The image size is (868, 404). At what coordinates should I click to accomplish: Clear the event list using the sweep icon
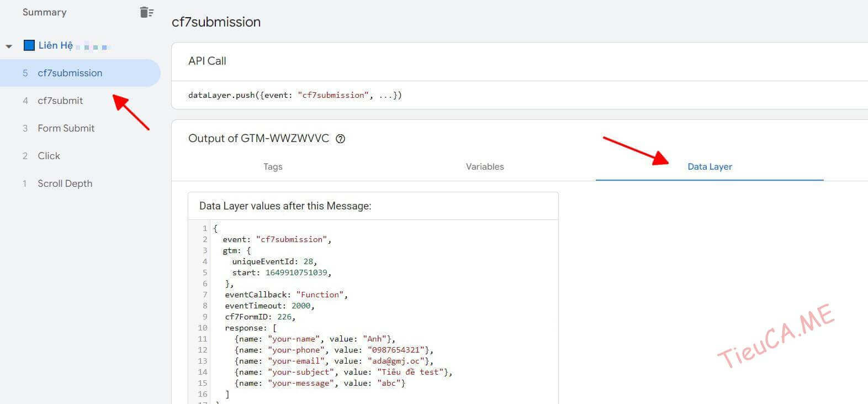pos(146,12)
